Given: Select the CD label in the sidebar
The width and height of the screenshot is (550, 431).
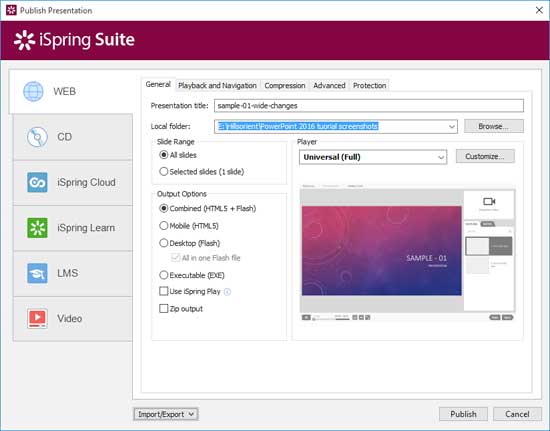Looking at the screenshot, I should point(65,137).
